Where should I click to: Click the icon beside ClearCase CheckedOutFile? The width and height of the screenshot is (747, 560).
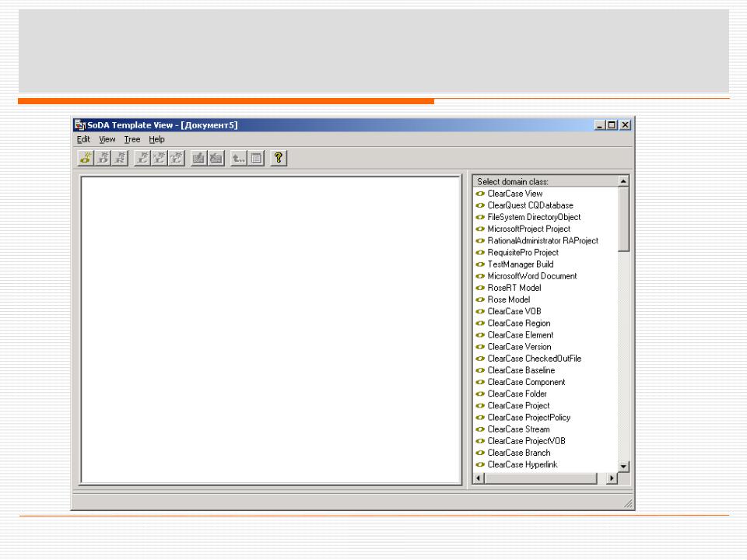pyautogui.click(x=480, y=359)
